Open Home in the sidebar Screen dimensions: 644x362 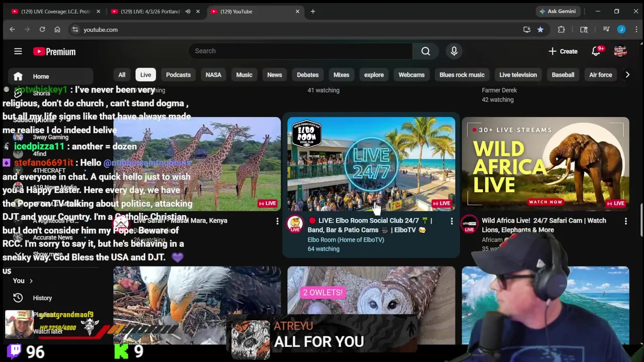[x=50, y=76]
